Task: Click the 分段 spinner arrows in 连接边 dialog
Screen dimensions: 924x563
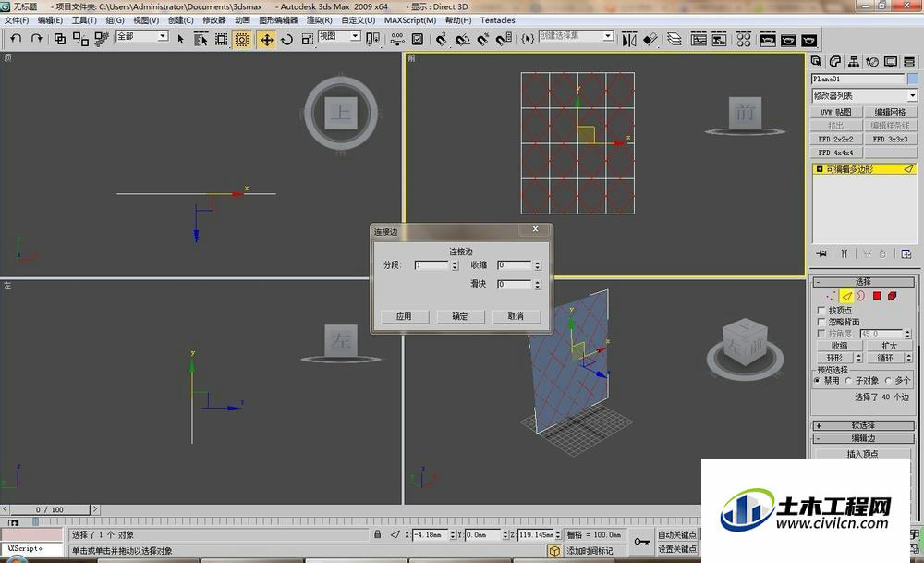Action: pos(455,266)
